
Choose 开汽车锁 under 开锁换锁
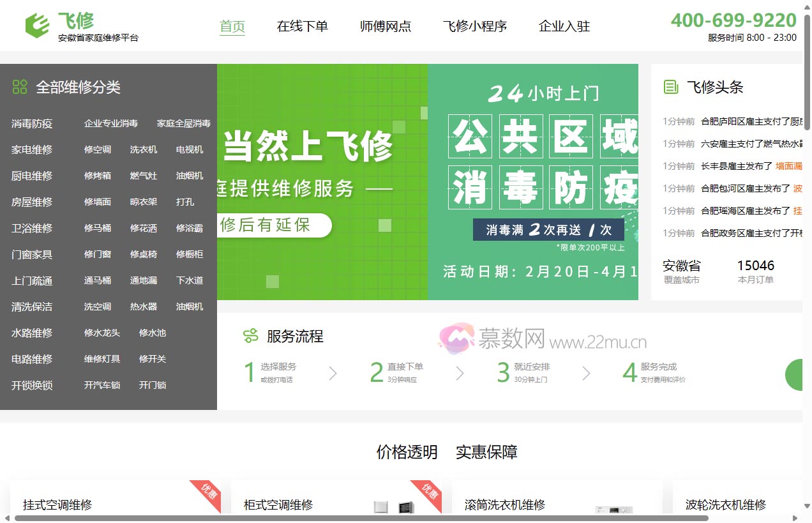point(102,385)
